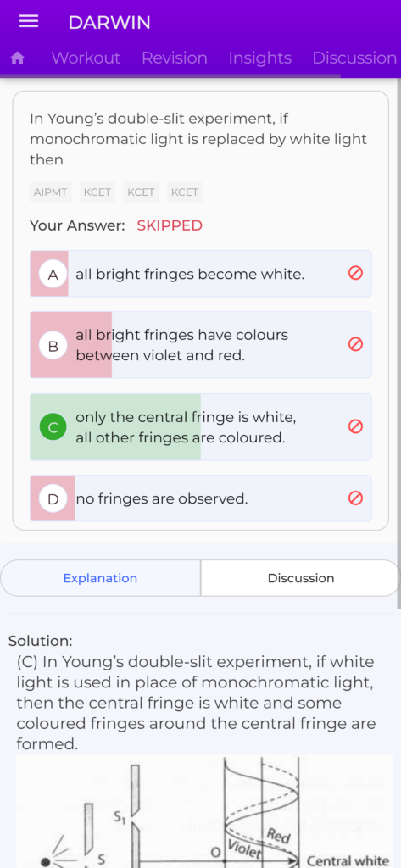Select option D radio circle
Screen dimensions: 401x868
53,498
